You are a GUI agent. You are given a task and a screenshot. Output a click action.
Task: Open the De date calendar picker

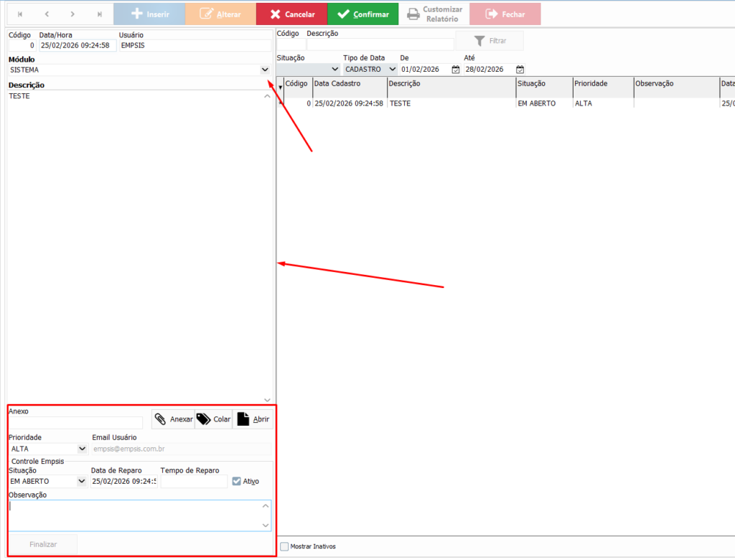point(455,70)
